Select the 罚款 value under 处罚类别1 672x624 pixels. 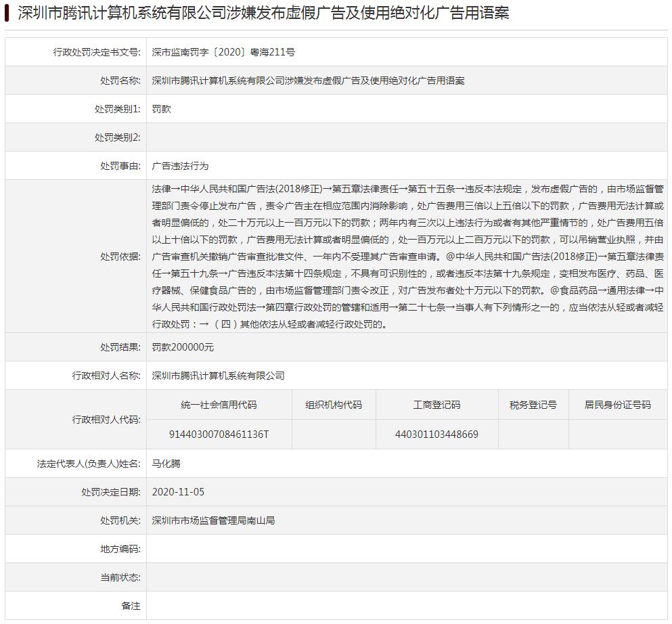coord(162,109)
